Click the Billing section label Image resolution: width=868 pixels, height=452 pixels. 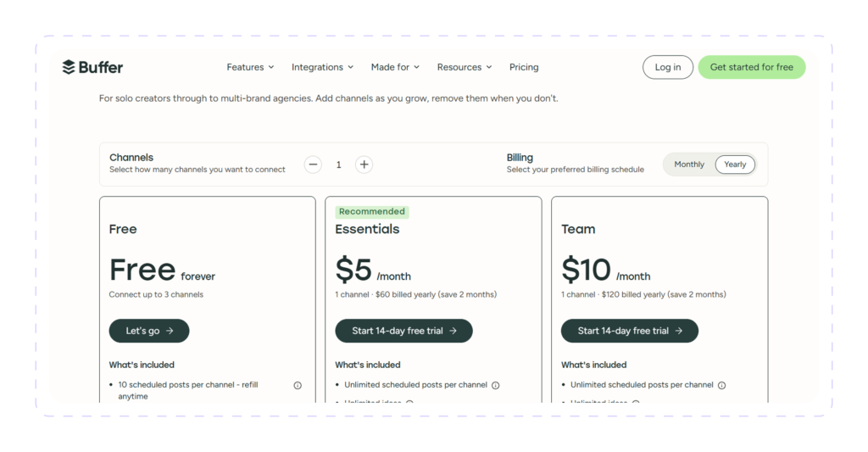pos(520,158)
